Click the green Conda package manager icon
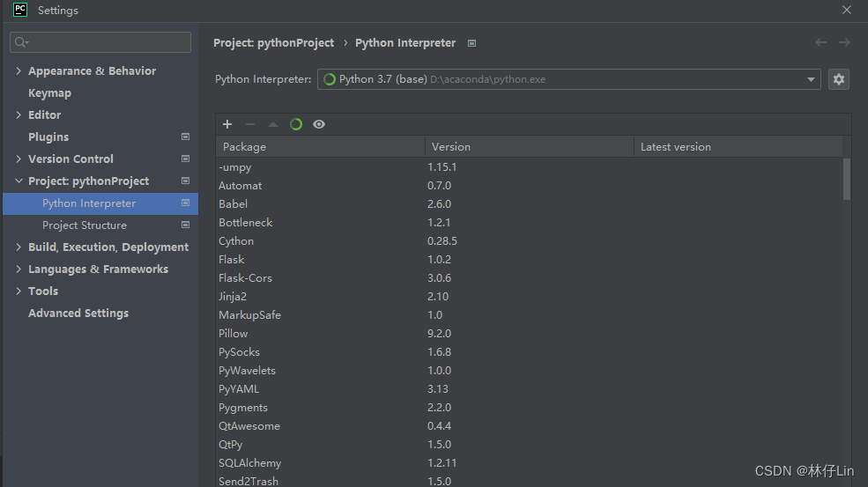The width and height of the screenshot is (868, 487). coord(296,124)
